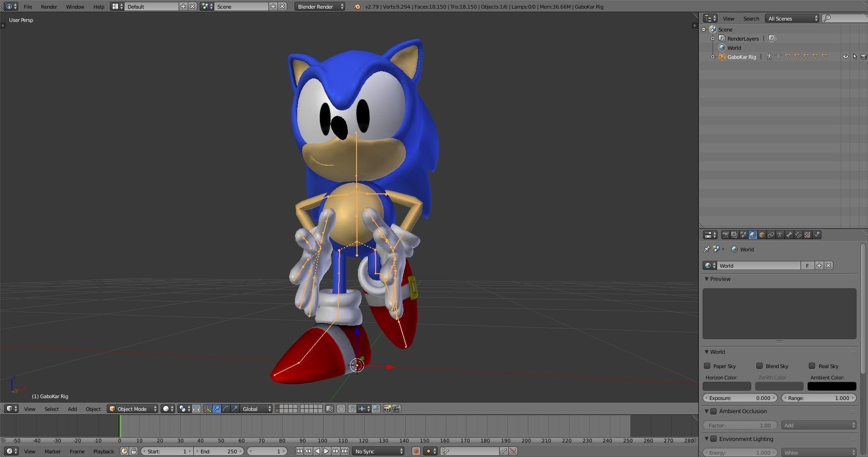The height and width of the screenshot is (457, 868).
Task: Open the Texture properties checker tab
Action: coord(807,235)
